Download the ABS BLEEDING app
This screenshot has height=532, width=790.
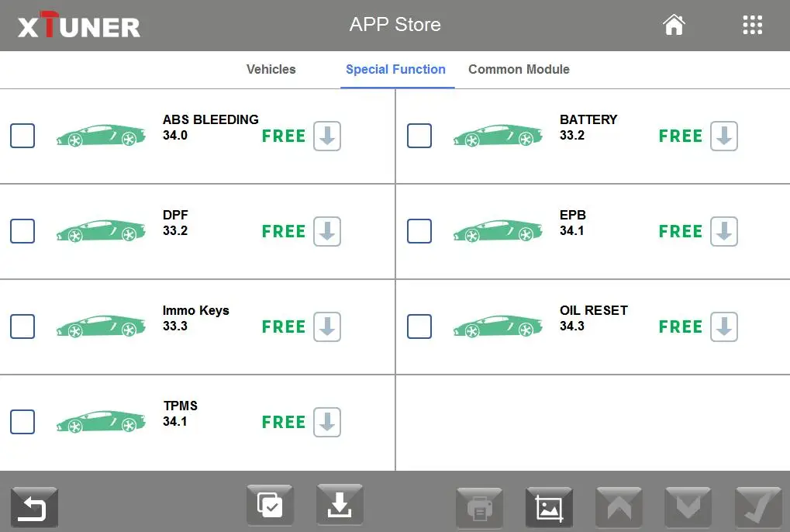(327, 136)
